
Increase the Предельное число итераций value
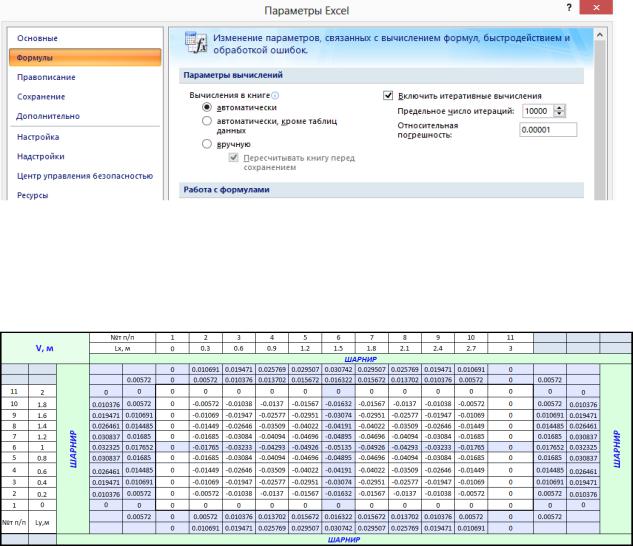[x=559, y=107]
